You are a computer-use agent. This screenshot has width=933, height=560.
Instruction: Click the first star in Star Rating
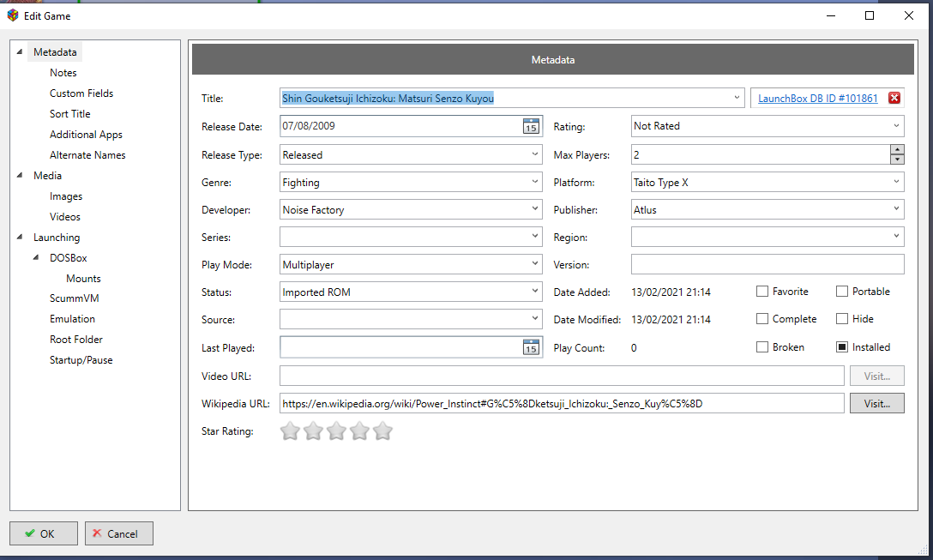(x=290, y=431)
